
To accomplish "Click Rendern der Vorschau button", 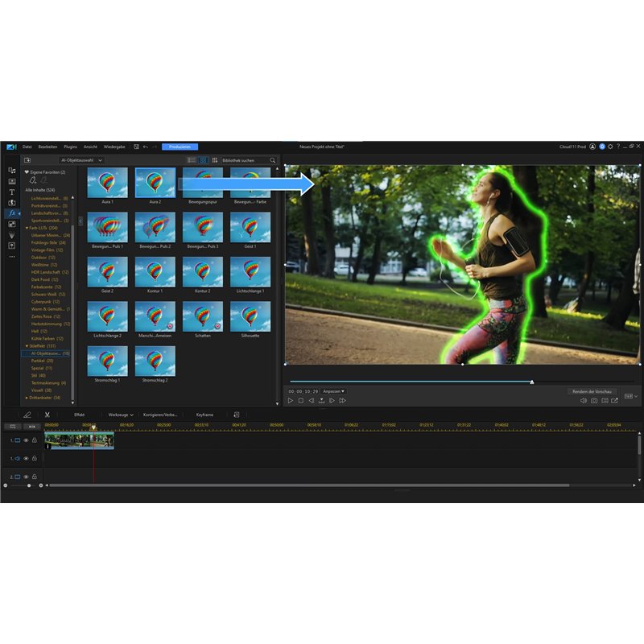I will [593, 391].
